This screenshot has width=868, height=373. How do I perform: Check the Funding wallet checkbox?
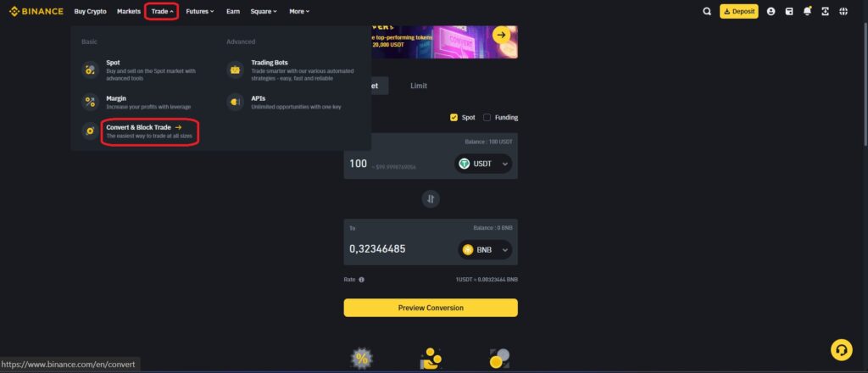click(x=487, y=117)
